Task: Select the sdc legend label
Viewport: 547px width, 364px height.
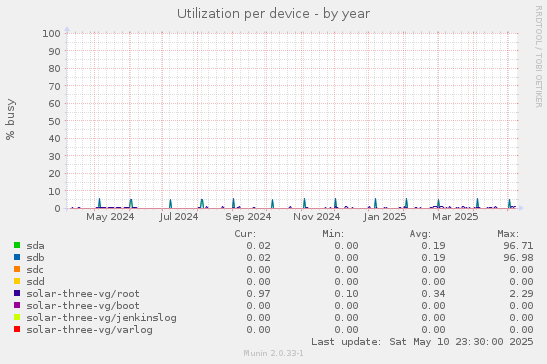Action: (x=35, y=269)
